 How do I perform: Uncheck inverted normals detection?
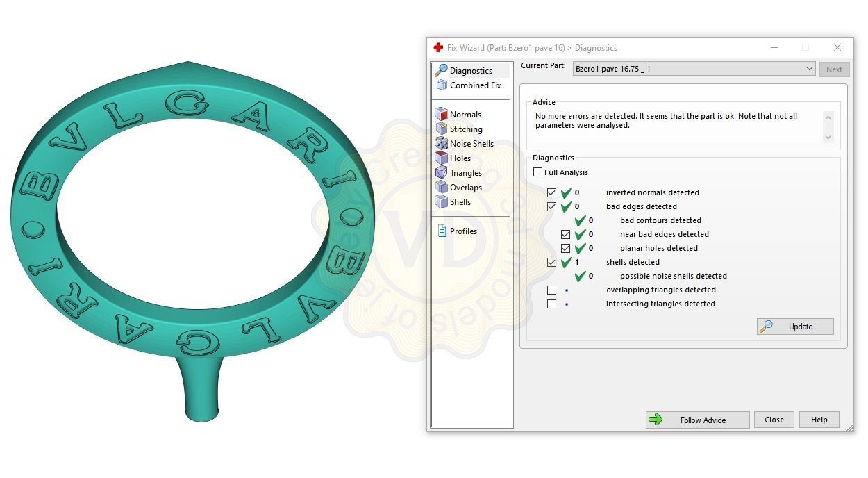[552, 192]
